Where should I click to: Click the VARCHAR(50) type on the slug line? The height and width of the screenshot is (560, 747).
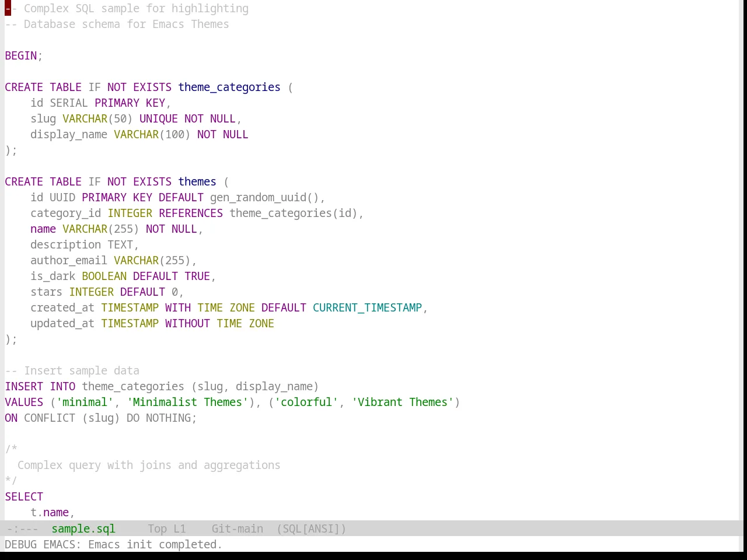click(x=97, y=118)
